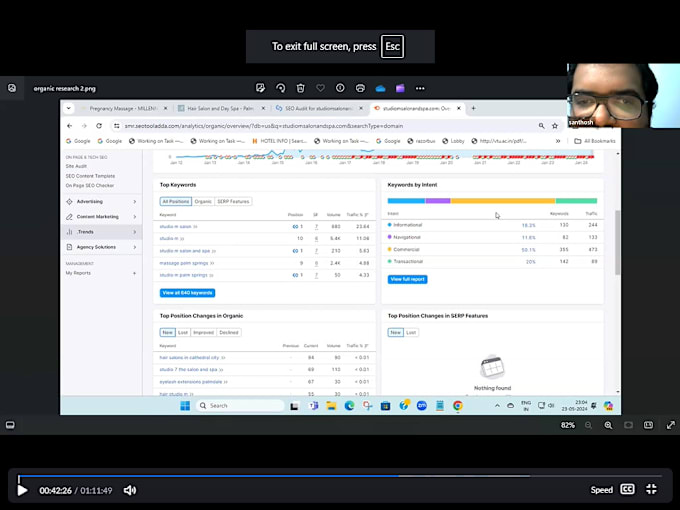680x510 pixels.
Task: Expand the Advertising sidebar section
Action: point(101,202)
